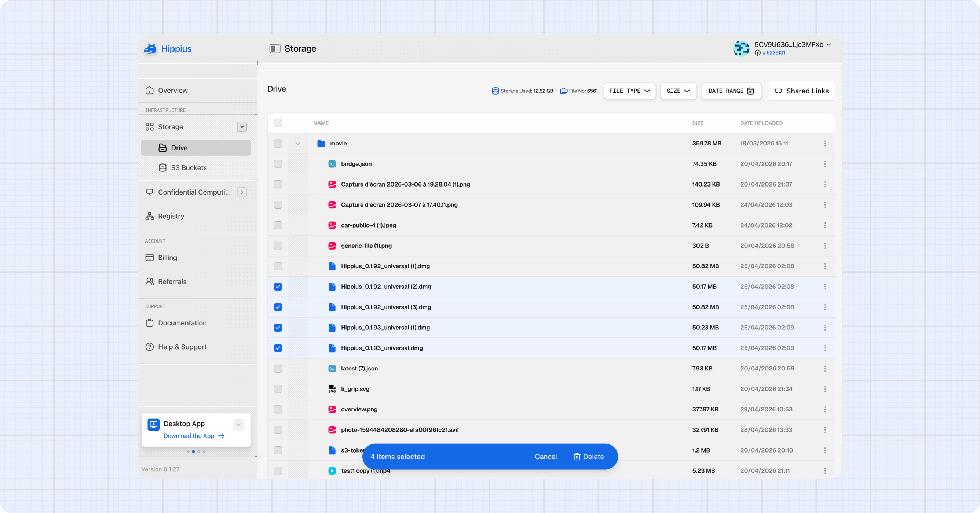
Task: Open row actions for bridge.json
Action: pos(825,164)
